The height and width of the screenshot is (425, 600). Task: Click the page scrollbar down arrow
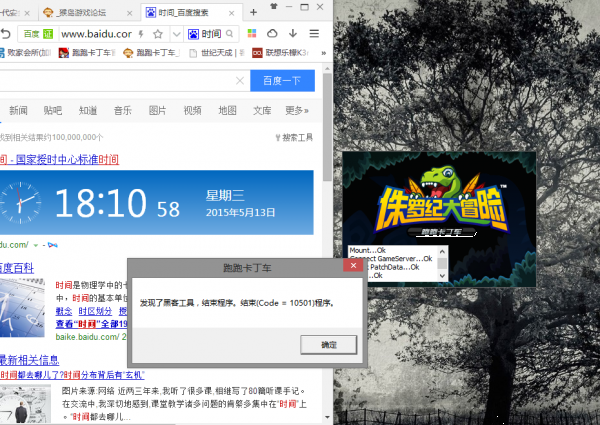coord(327,417)
